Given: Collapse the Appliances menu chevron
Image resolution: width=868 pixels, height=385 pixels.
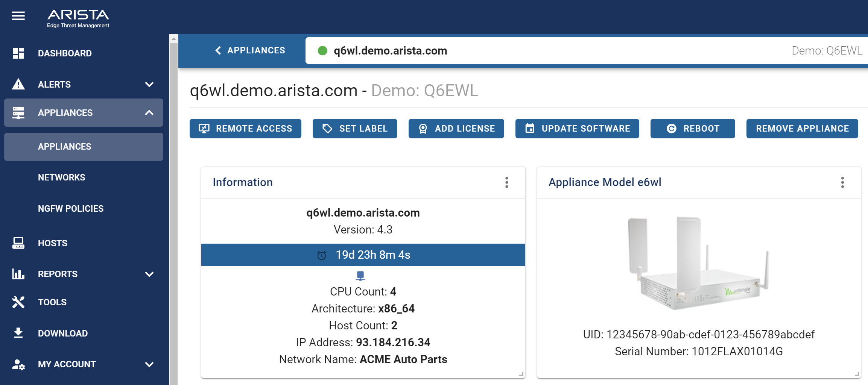Looking at the screenshot, I should [149, 112].
